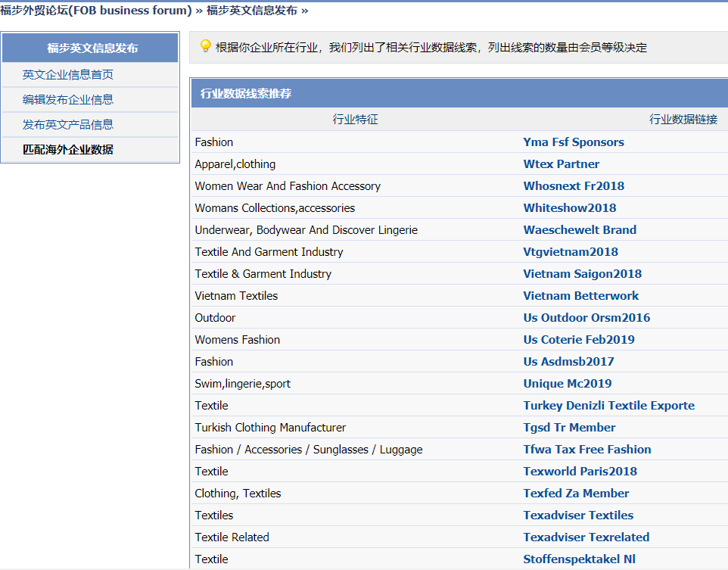
Task: Click the 'Outdoor' cell
Action: coord(215,318)
